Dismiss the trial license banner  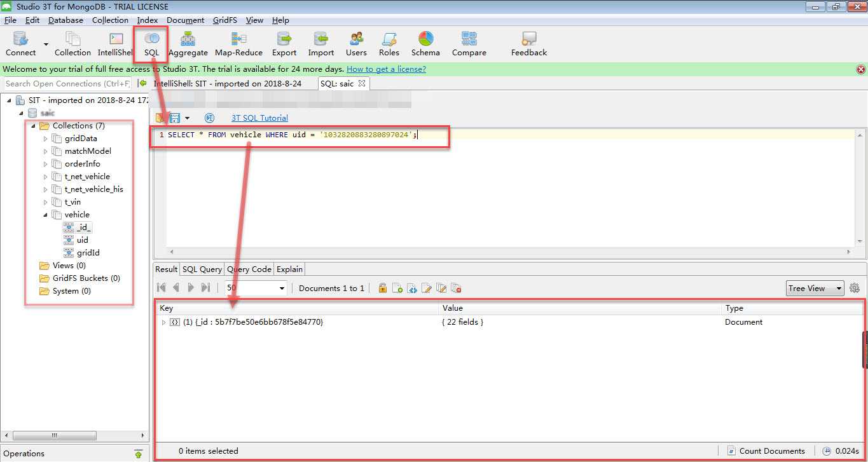861,69
